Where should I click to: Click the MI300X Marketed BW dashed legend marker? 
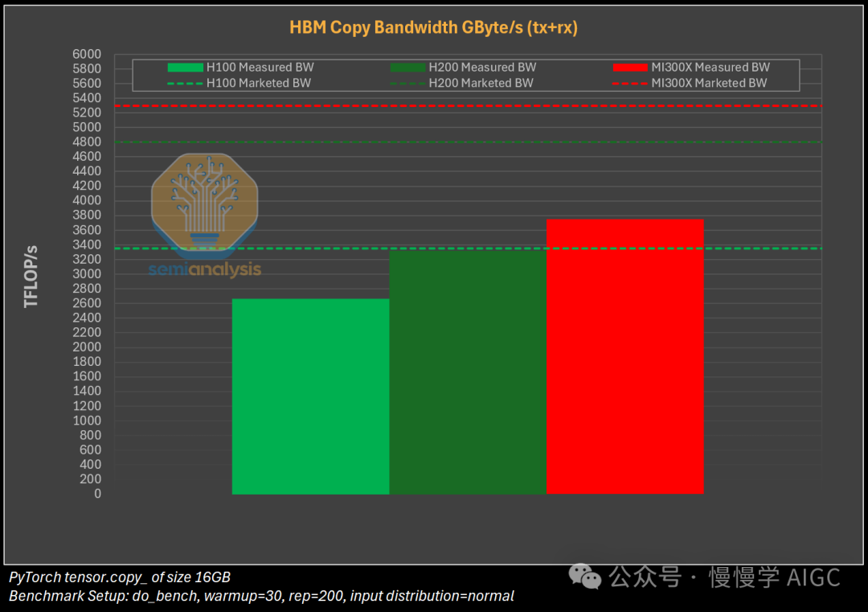631,83
